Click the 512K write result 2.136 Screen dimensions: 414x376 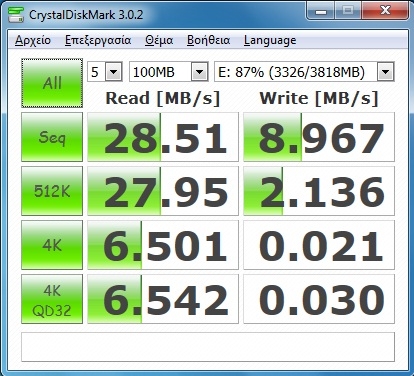click(x=319, y=191)
